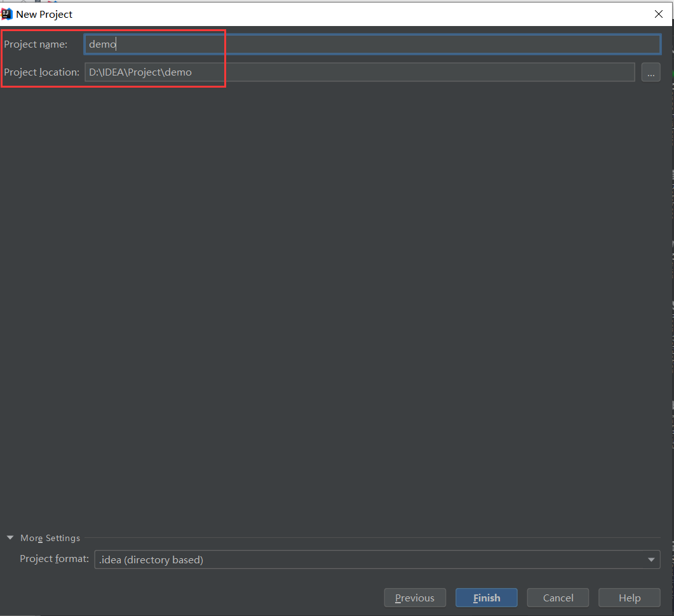Click the IntelliJ IDEA title bar icon
Viewport: 674px width, 616px height.
[x=6, y=14]
